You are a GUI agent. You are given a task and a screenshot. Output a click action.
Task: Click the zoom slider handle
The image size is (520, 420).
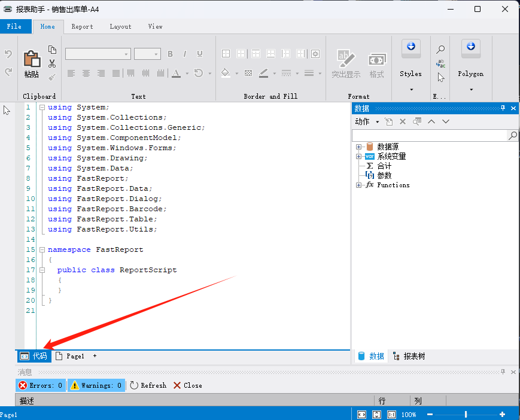pyautogui.click(x=466, y=415)
